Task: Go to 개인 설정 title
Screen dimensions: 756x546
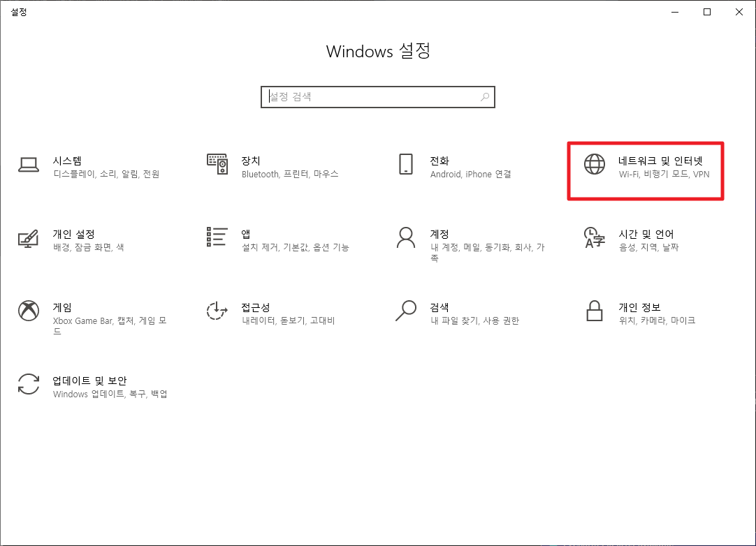Action: click(74, 234)
